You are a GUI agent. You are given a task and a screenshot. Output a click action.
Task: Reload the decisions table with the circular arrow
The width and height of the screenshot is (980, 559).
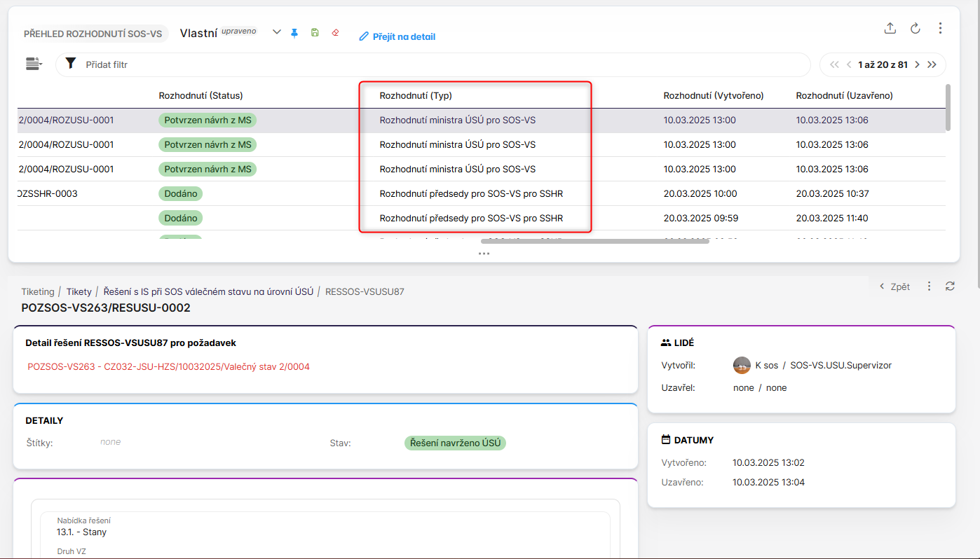(x=915, y=29)
